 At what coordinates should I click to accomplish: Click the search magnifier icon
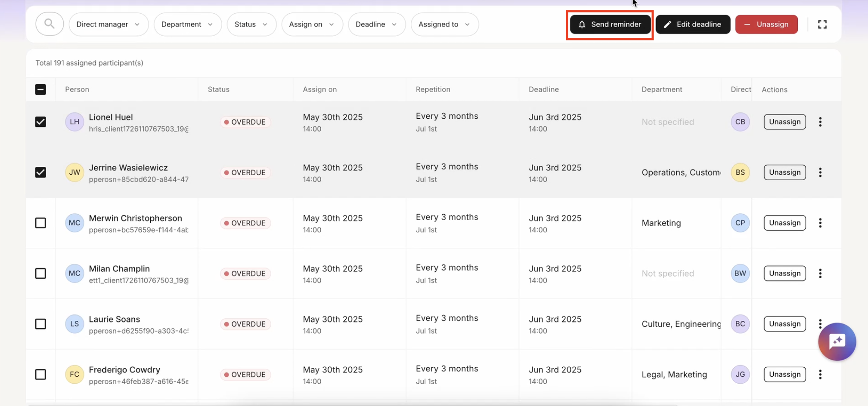pyautogui.click(x=50, y=24)
